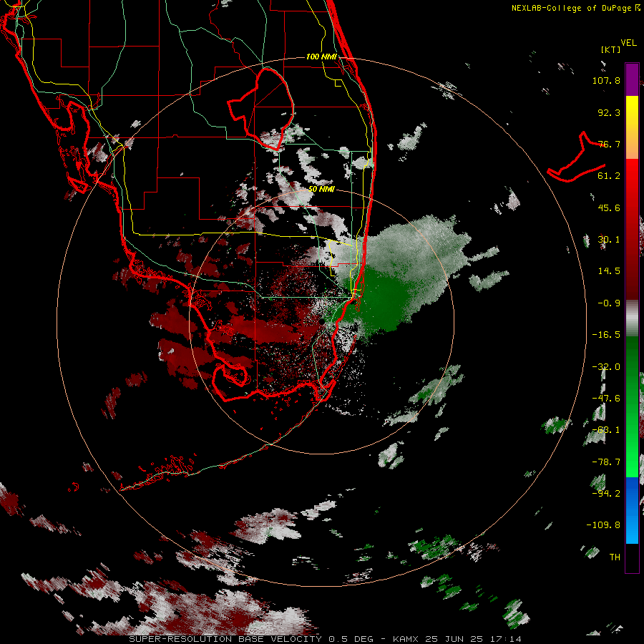Screen dimensions: 644x644
Task: Select the -109.8 velocity scale value
Action: coord(603,525)
